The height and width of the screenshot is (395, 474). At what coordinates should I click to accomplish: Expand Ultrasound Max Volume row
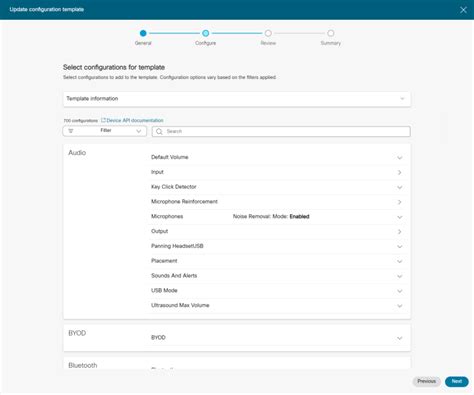coord(276,306)
